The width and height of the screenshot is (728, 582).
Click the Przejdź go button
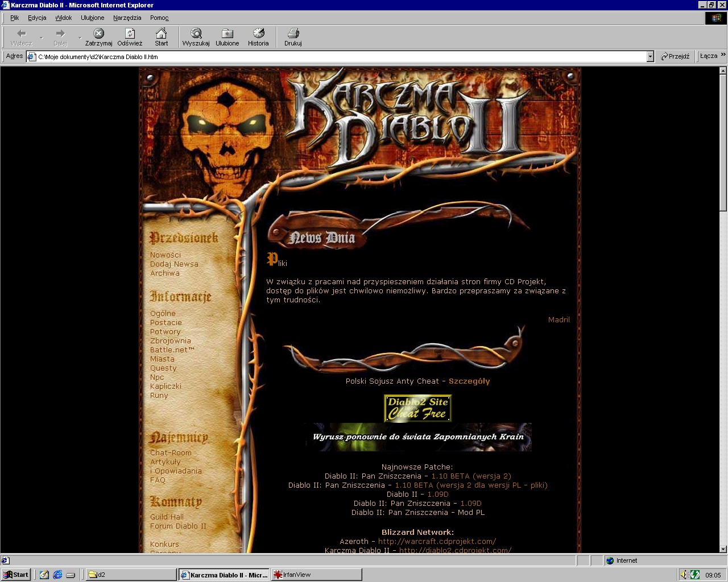[675, 56]
